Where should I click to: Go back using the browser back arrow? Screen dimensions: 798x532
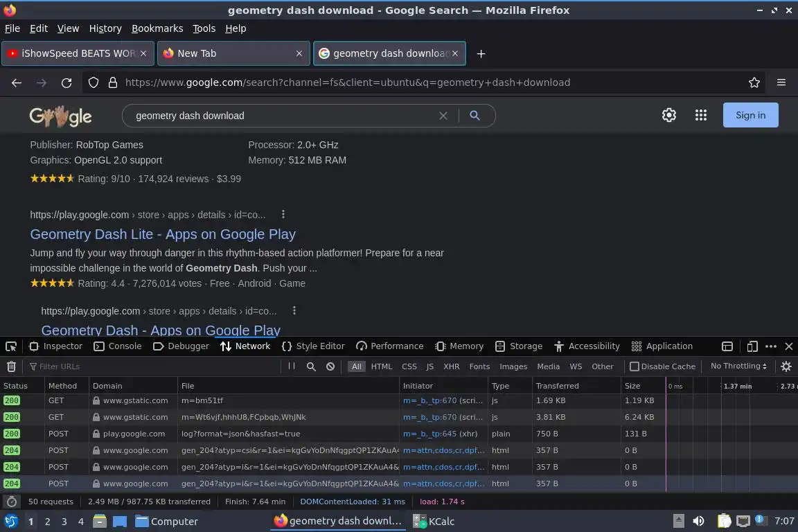click(17, 83)
